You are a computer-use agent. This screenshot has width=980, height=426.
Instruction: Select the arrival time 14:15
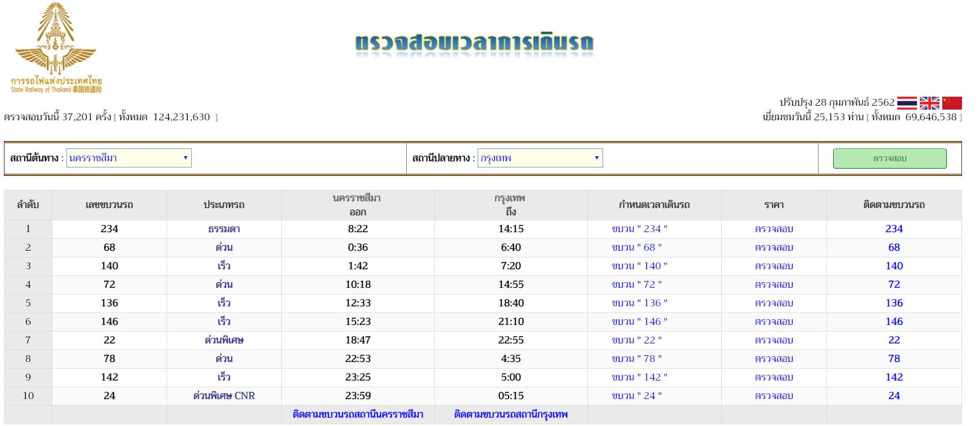511,229
